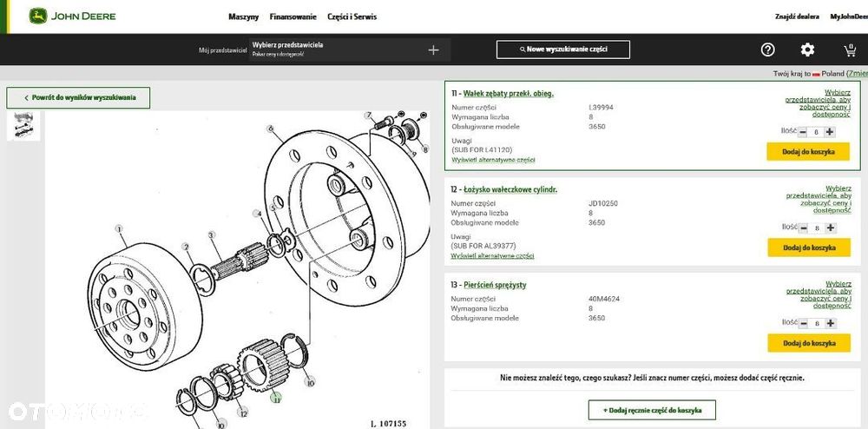868x429 pixels.
Task: Click part number L39994
Action: [601, 108]
